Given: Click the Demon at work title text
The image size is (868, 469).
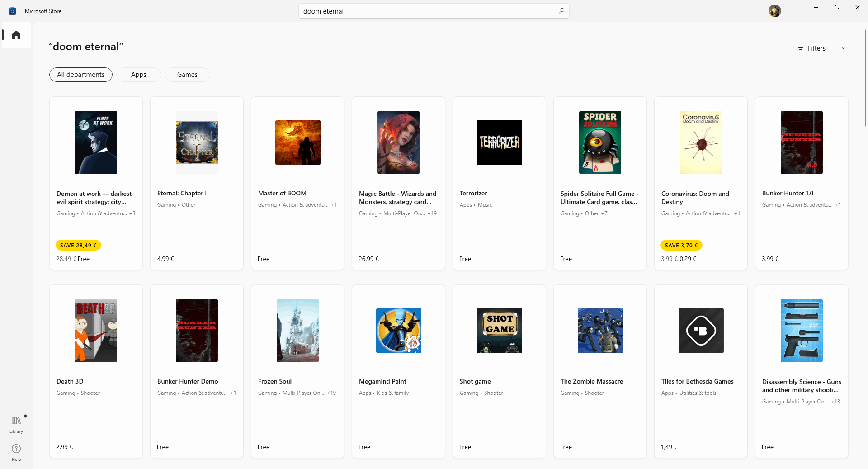Looking at the screenshot, I should click(94, 198).
